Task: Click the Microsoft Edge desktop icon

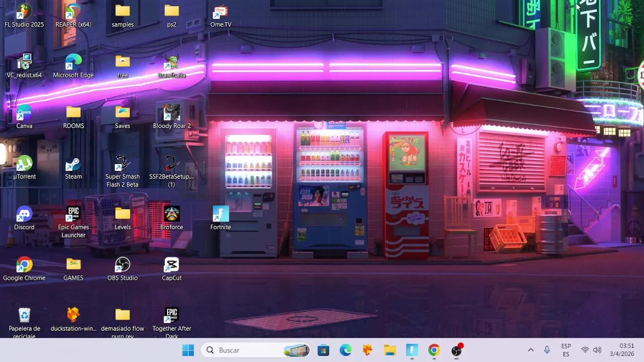Action: [73, 66]
